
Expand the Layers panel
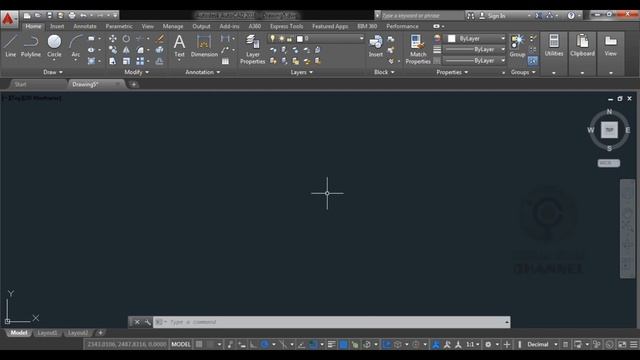coord(302,72)
